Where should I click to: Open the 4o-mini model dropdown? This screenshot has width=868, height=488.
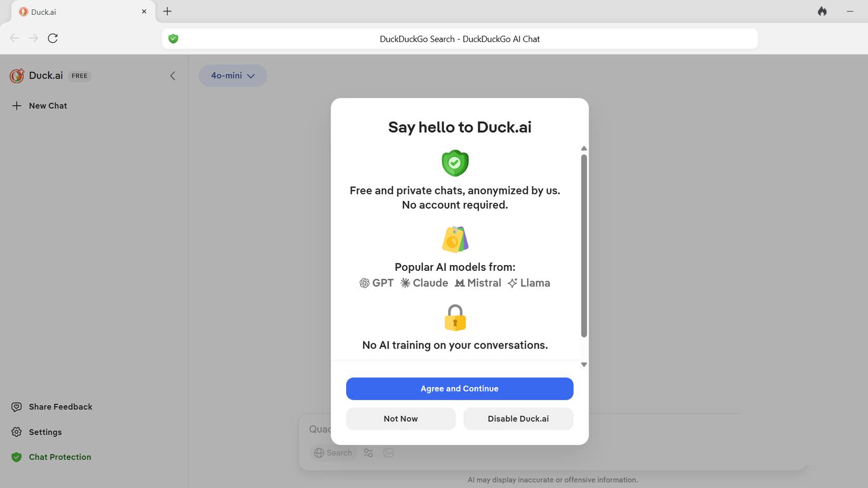click(x=233, y=75)
